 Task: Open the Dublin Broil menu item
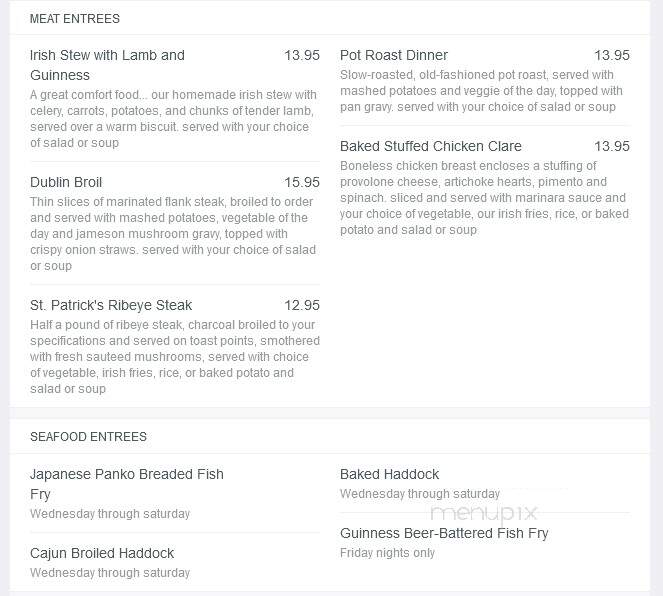(x=66, y=182)
